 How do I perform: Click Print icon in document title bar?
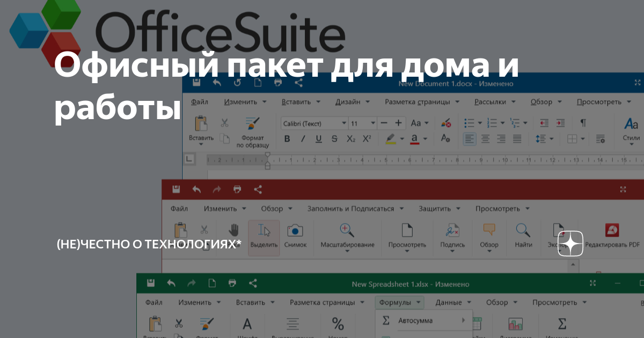coord(278,83)
